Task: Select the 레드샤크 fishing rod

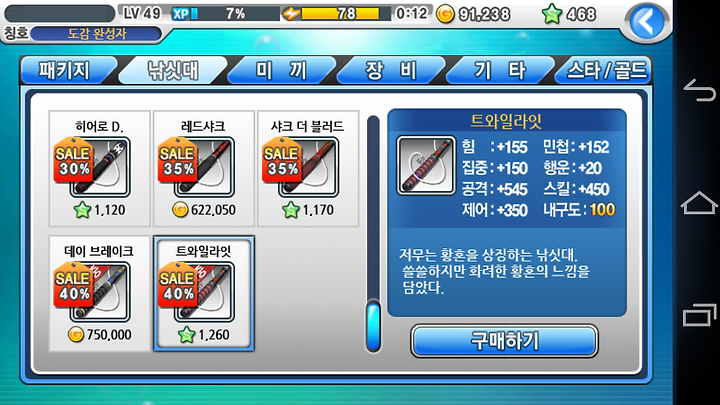Action: (x=204, y=169)
